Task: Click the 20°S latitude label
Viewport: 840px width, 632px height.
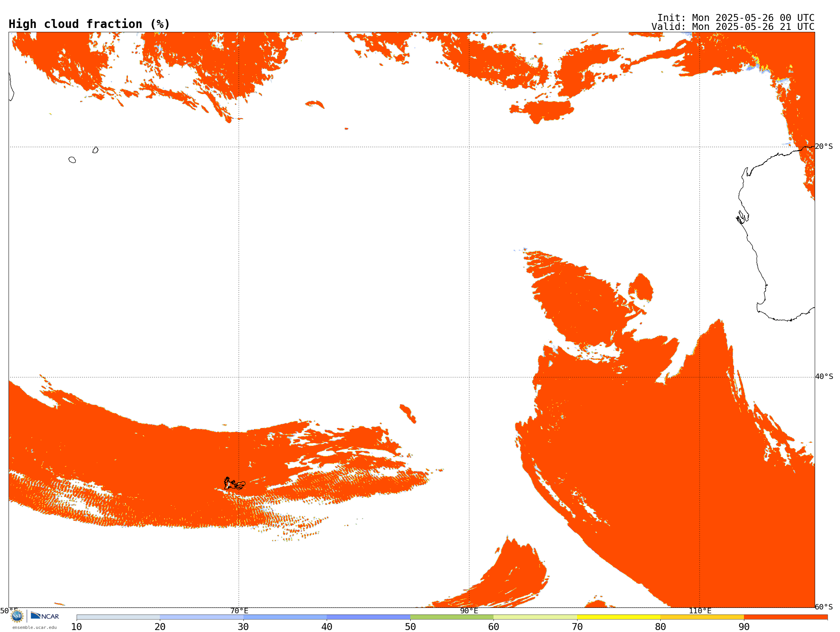Action: [x=824, y=147]
